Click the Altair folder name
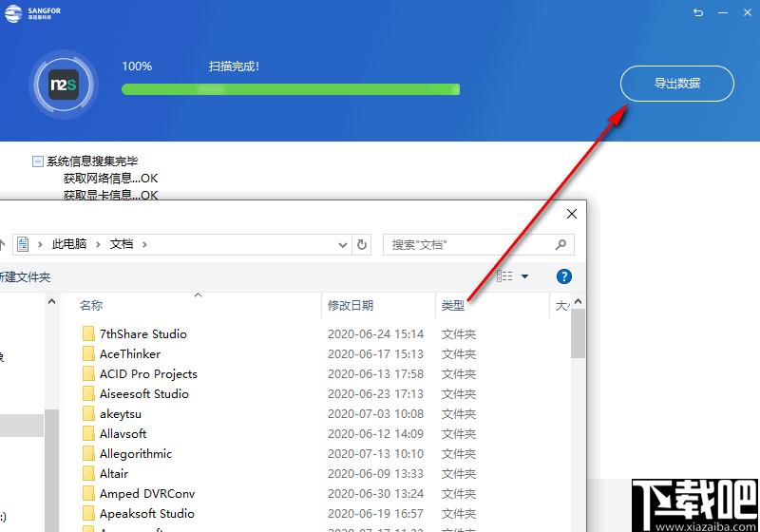This screenshot has height=532, width=760. click(114, 473)
